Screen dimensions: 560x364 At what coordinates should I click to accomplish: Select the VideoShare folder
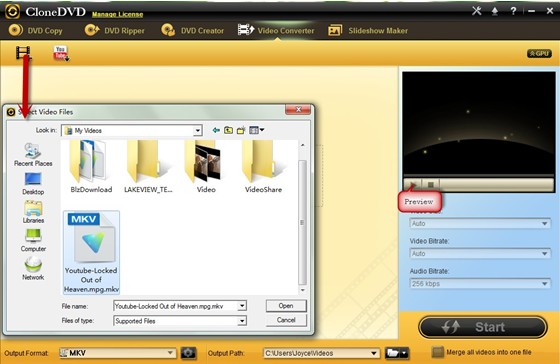tap(263, 167)
